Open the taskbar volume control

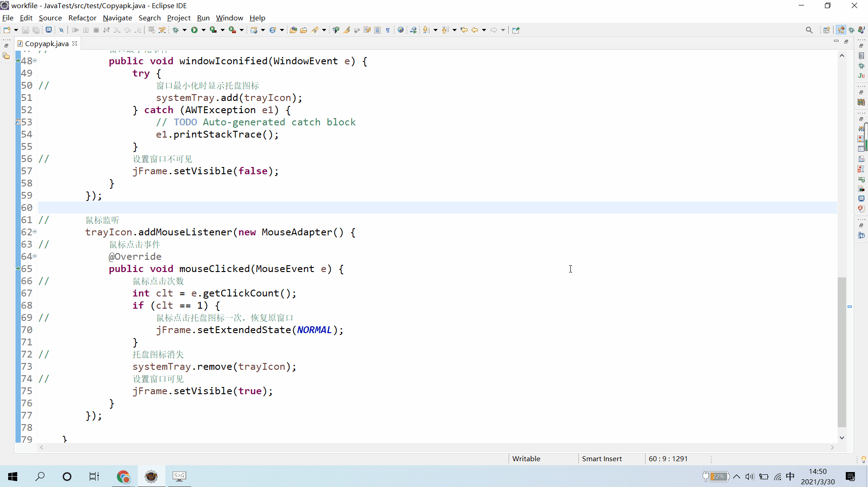pyautogui.click(x=749, y=477)
